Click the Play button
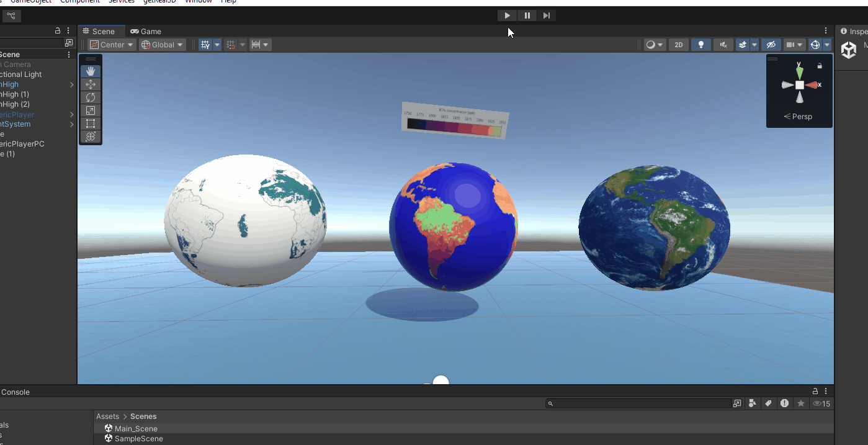 coord(508,16)
